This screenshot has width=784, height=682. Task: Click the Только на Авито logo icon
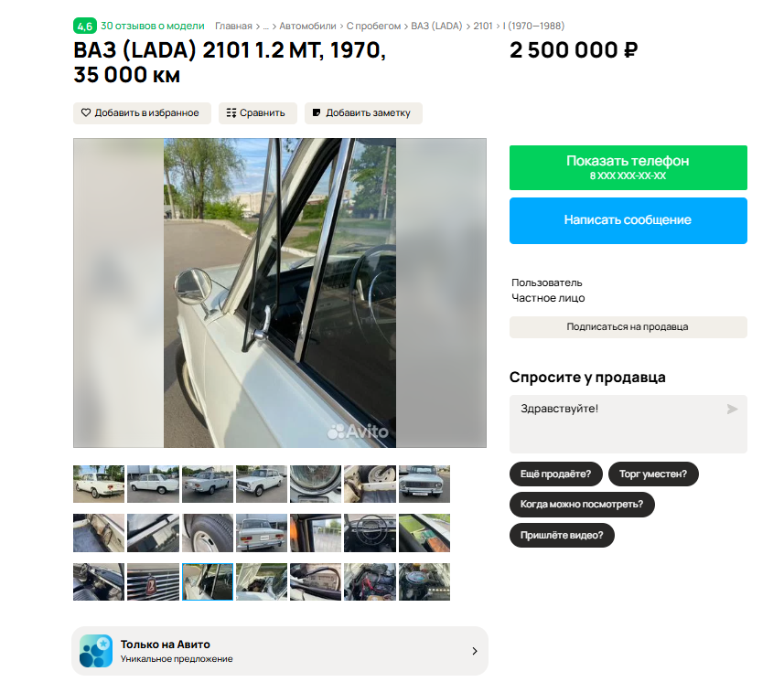(96, 651)
